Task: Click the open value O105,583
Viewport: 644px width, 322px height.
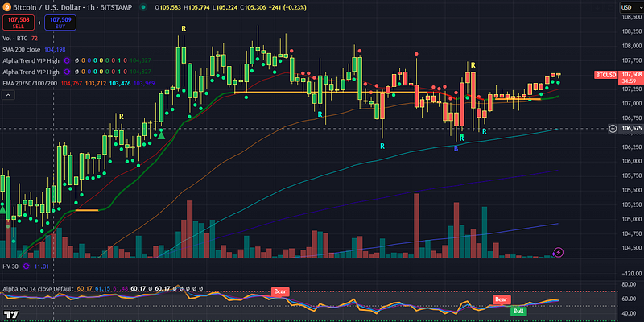Action: (169, 7)
